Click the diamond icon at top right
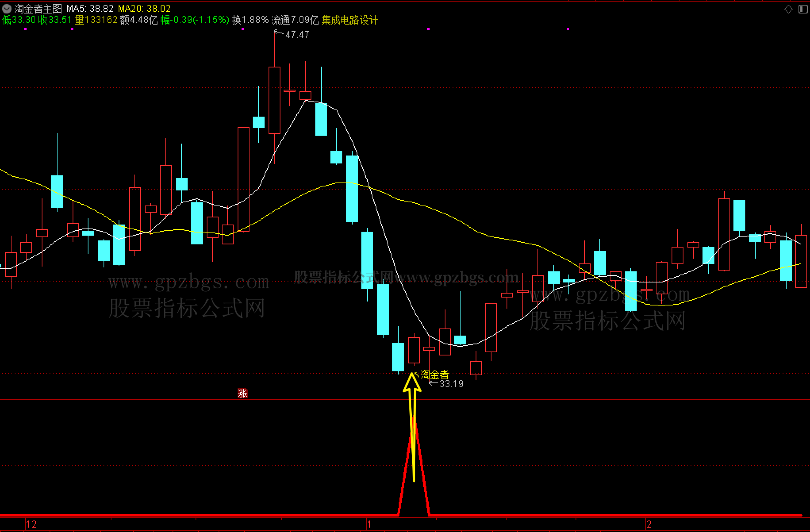 tap(789, 9)
